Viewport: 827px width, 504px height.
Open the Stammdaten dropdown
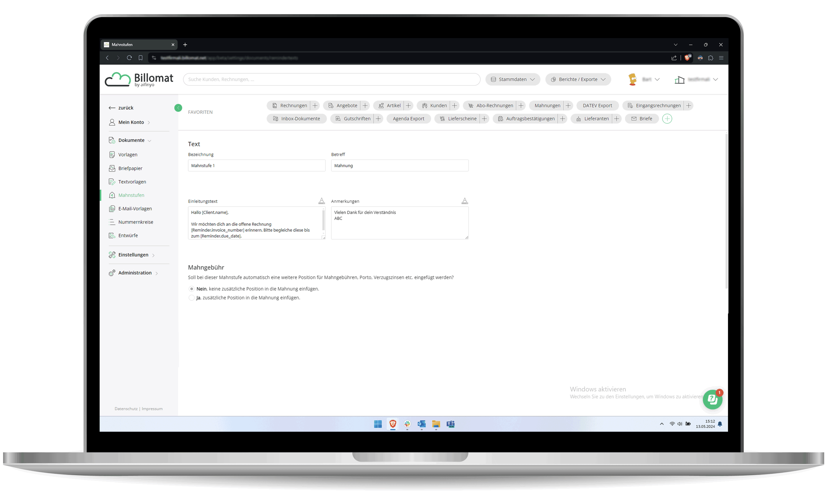512,79
